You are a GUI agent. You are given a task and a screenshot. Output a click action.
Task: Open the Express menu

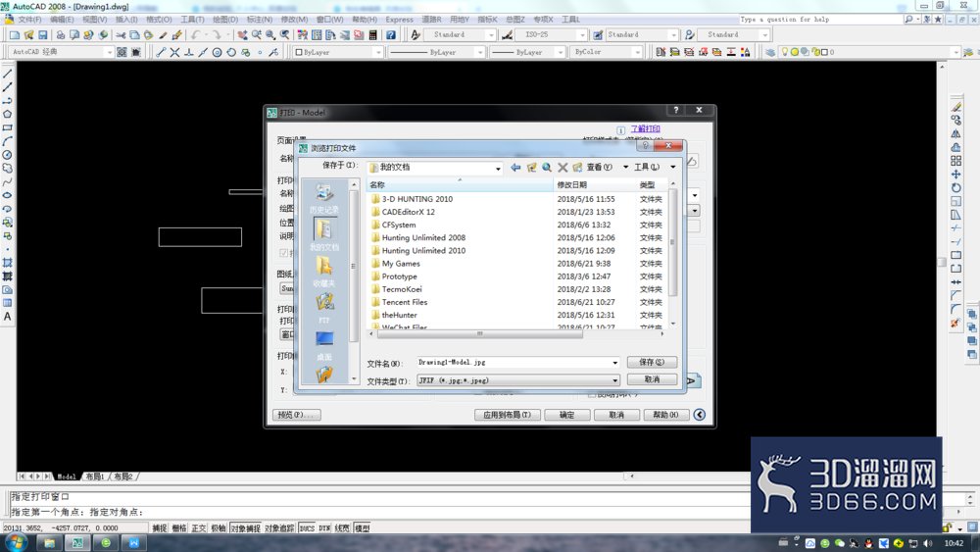399,20
